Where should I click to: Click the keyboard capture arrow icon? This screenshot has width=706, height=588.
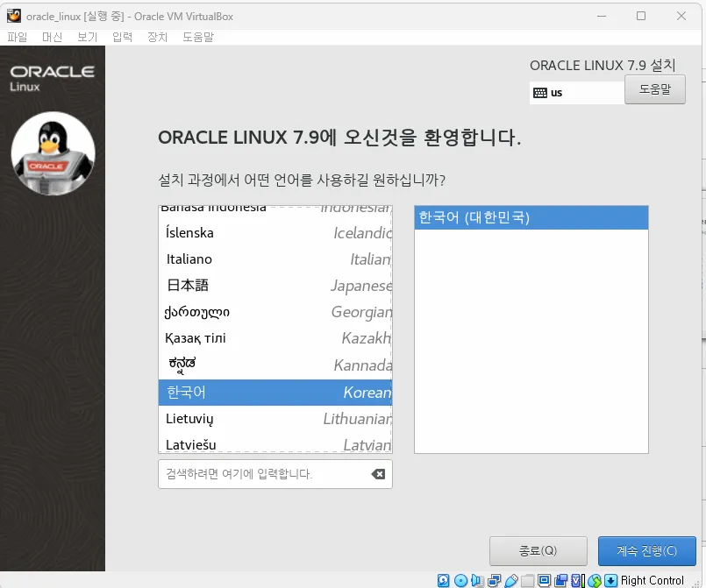pos(610,580)
